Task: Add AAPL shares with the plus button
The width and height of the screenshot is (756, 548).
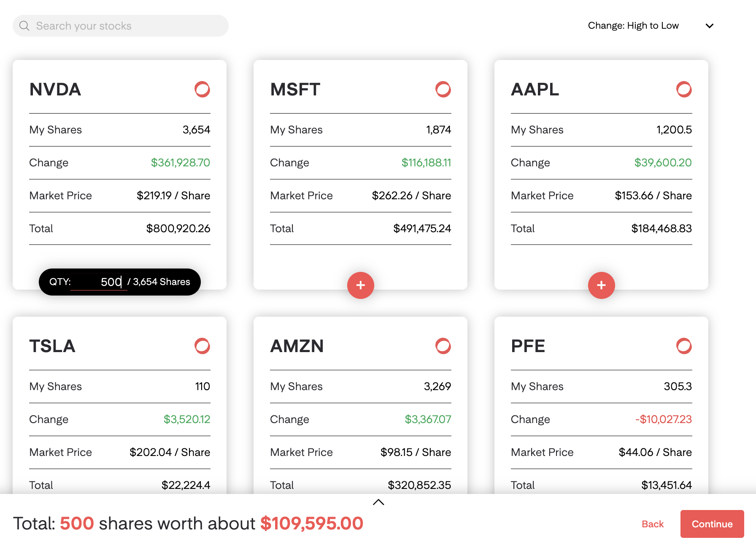Action: (602, 285)
